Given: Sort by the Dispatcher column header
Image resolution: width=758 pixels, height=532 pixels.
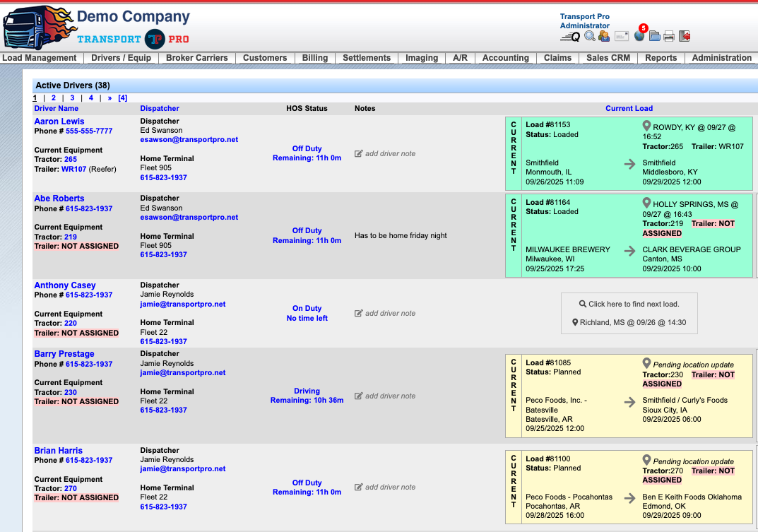Looking at the screenshot, I should point(160,108).
